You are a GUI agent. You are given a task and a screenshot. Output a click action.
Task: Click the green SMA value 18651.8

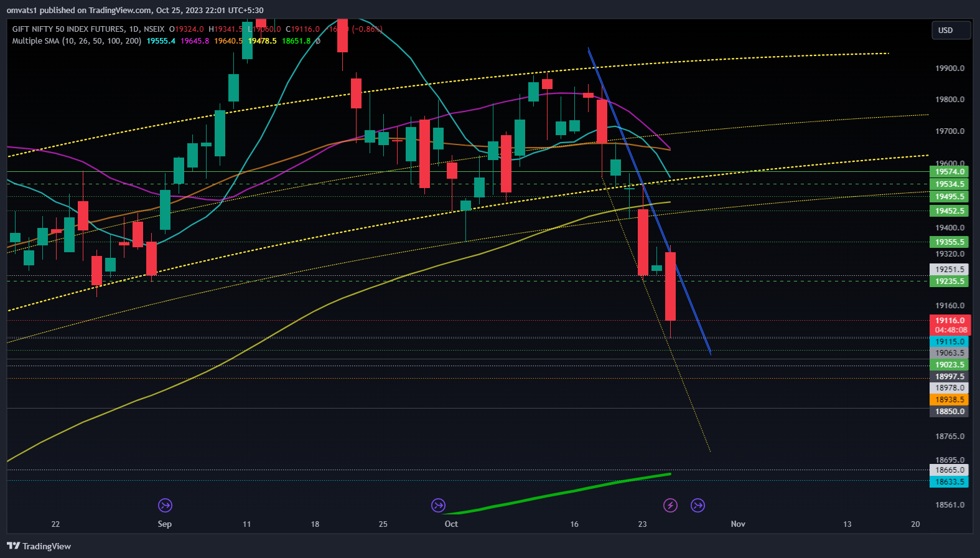[296, 41]
